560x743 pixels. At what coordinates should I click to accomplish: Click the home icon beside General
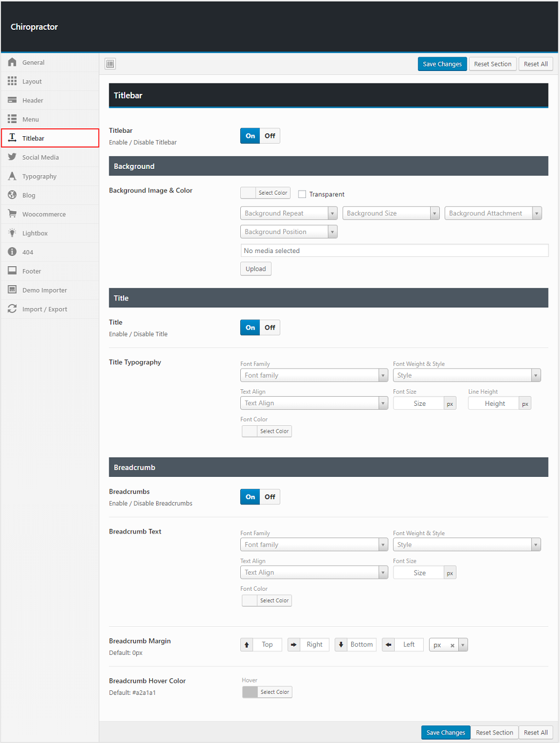[x=12, y=62]
